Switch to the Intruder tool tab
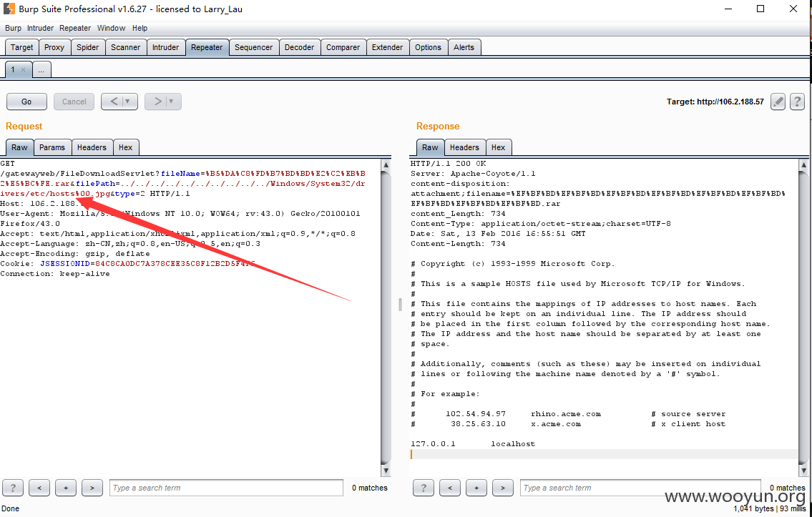This screenshot has width=812, height=517. click(166, 47)
